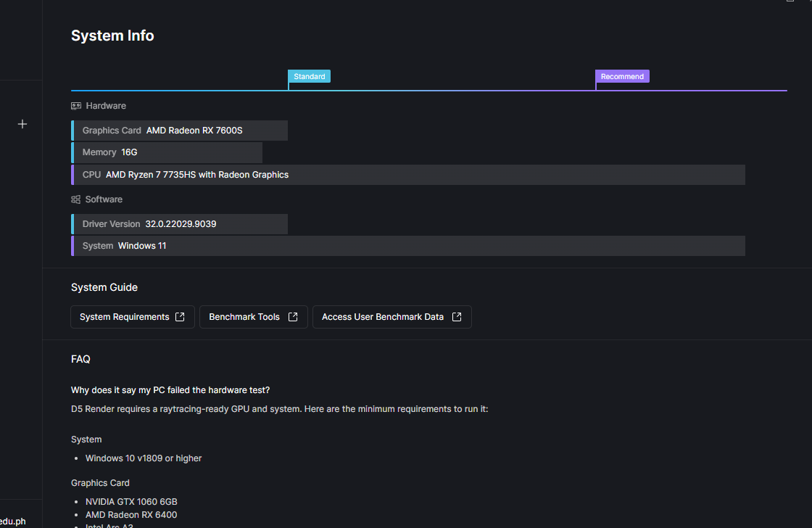Image resolution: width=812 pixels, height=528 pixels.
Task: Open the Benchmark Tools link
Action: [244, 317]
